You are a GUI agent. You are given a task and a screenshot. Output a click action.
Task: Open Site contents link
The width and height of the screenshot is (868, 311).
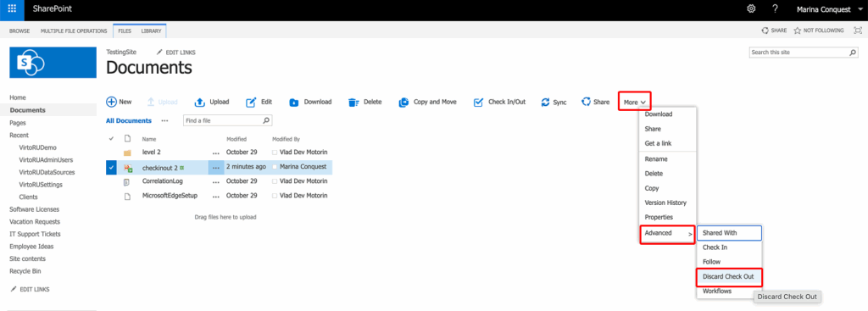[28, 259]
